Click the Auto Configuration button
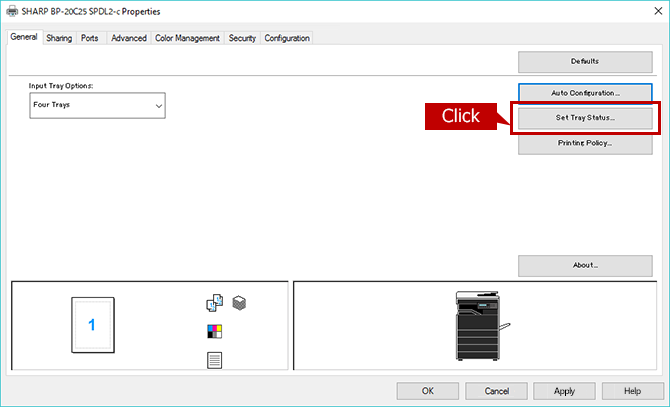 (585, 93)
